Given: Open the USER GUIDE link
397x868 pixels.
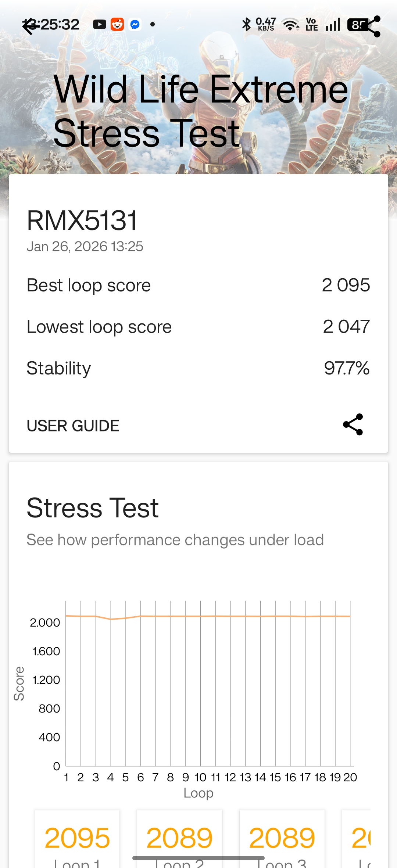Looking at the screenshot, I should click(73, 426).
